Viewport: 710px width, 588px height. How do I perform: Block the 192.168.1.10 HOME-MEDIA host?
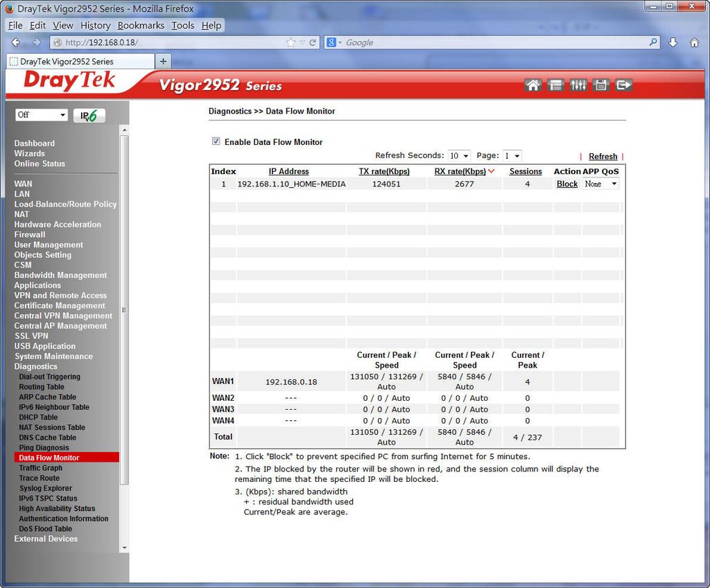point(567,184)
